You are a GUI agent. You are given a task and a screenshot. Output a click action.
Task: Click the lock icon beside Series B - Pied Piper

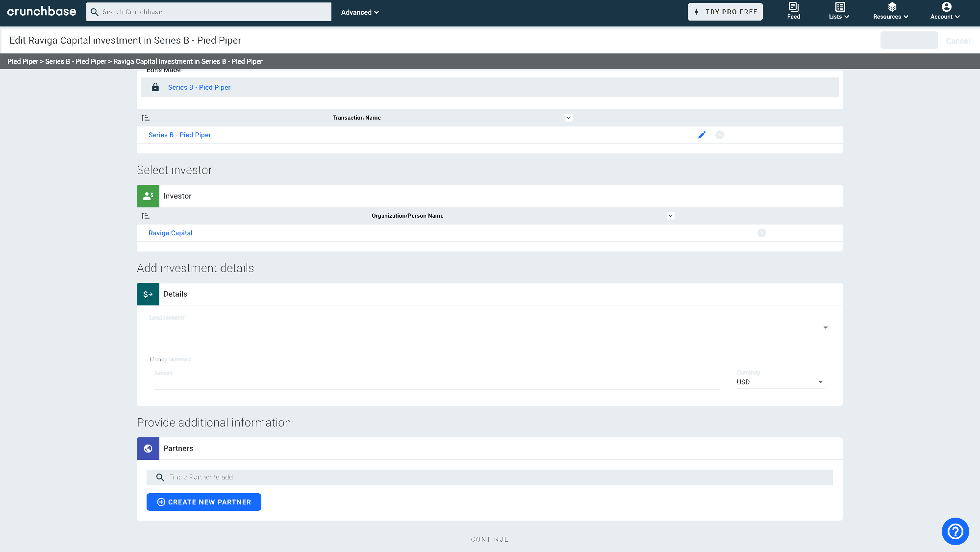click(155, 87)
